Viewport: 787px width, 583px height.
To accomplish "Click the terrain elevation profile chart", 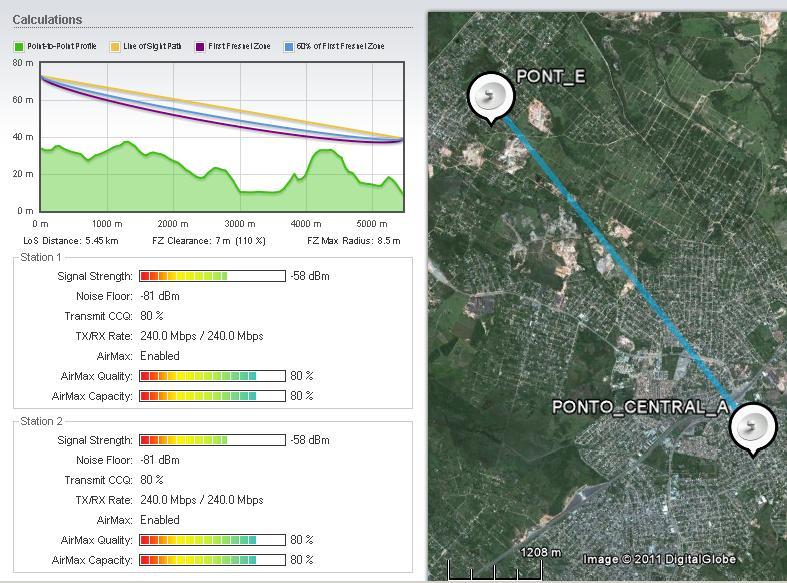I will click(x=222, y=136).
